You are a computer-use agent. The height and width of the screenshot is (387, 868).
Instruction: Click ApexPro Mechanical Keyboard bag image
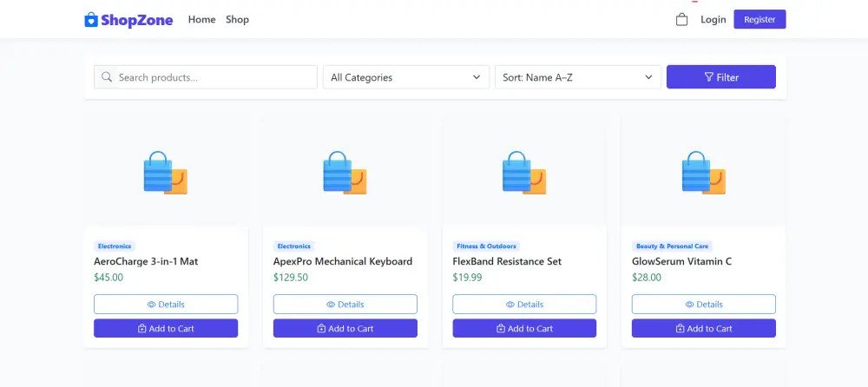345,172
